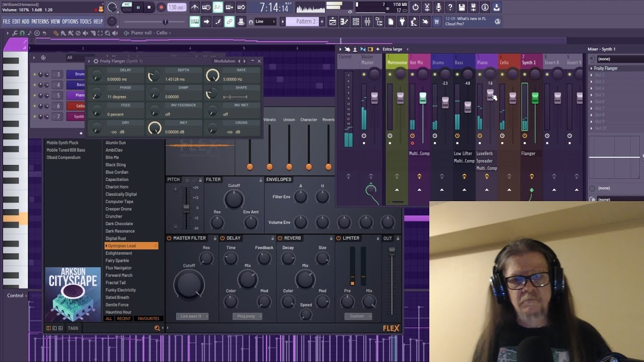Click the Render export icon
This screenshot has width=644, height=362.
click(473, 8)
